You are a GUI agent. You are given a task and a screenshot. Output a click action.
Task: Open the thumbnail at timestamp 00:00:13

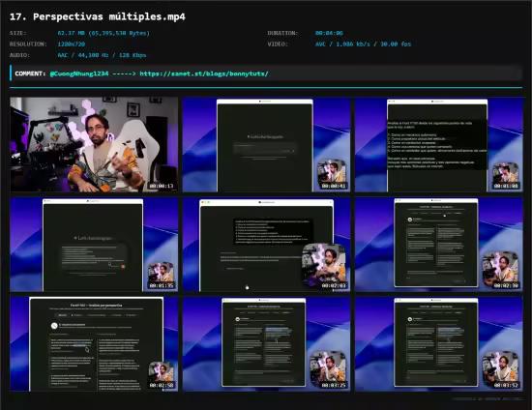94,145
